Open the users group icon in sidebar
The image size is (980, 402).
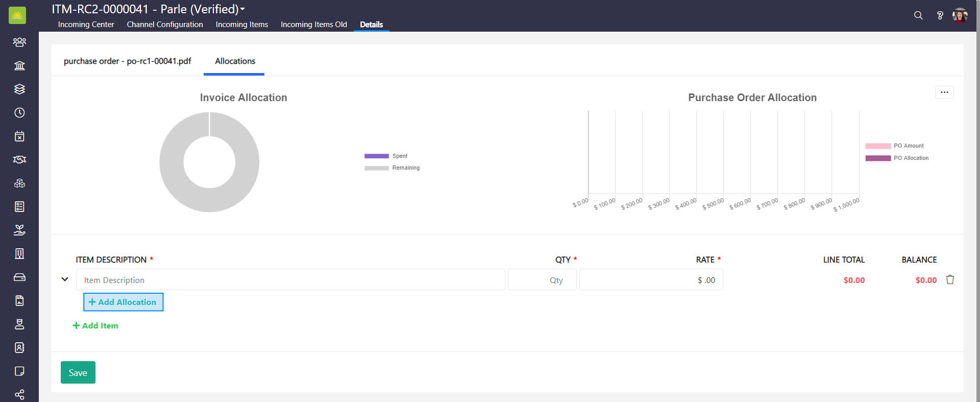pos(19,42)
